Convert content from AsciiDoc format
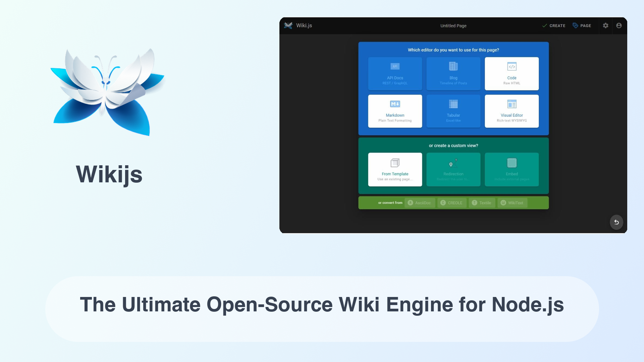Image resolution: width=644 pixels, height=362 pixels. [x=420, y=202]
